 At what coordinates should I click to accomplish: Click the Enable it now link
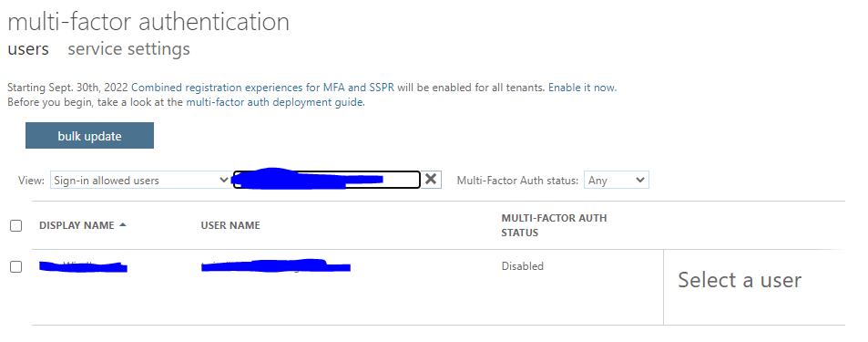[582, 88]
